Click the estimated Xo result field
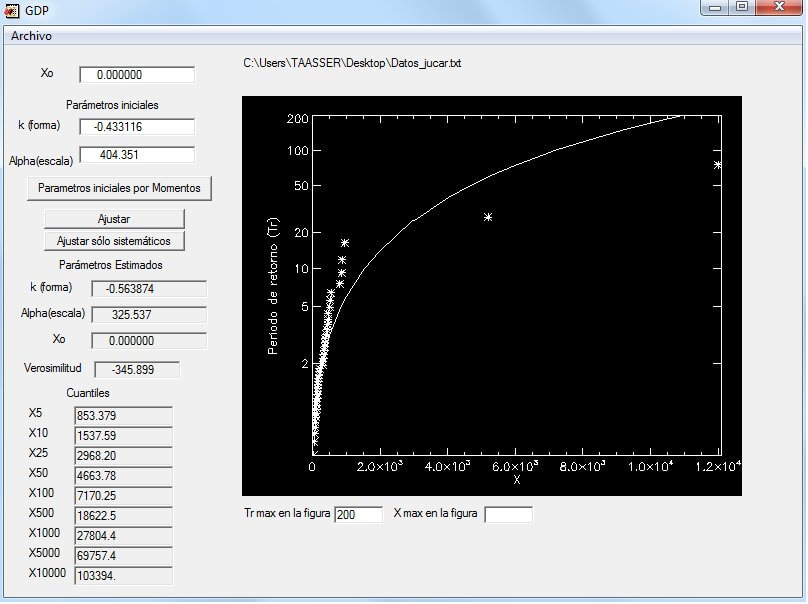Image resolution: width=808 pixels, height=604 pixels. (148, 341)
